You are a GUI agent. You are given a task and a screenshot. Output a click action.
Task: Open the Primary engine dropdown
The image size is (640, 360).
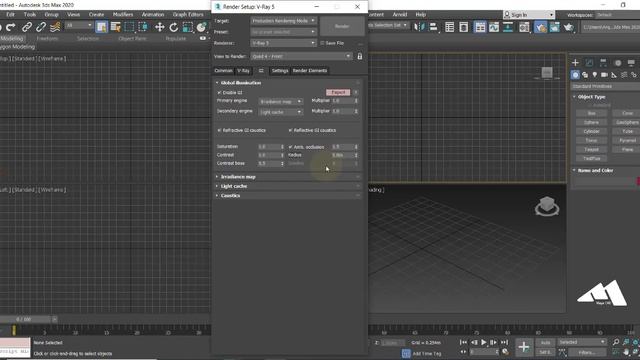[x=281, y=101]
